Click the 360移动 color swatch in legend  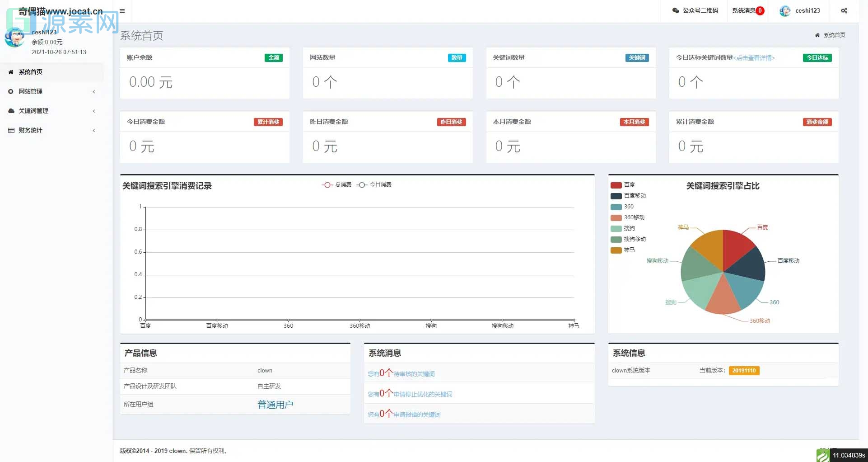616,217
